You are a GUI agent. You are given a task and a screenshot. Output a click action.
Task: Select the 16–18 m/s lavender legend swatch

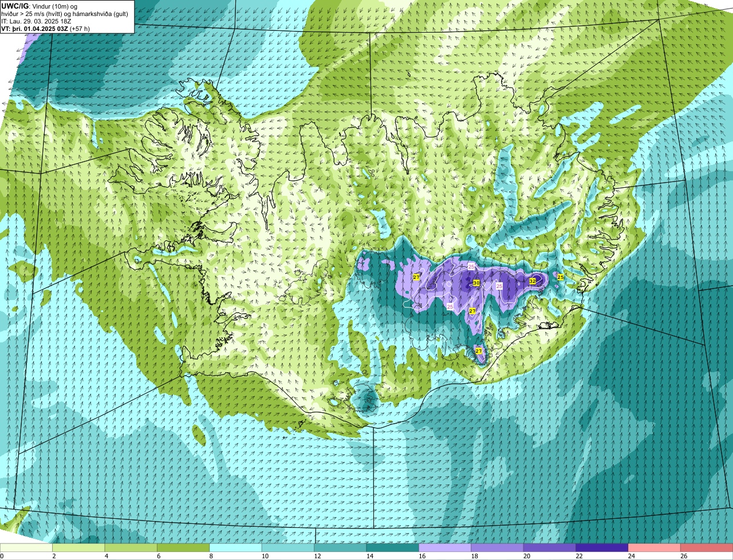point(445,547)
